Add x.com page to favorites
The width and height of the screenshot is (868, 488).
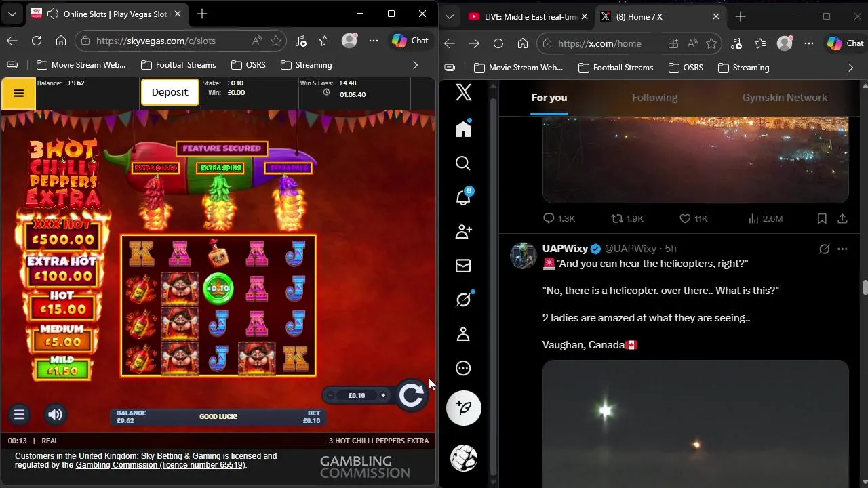(x=711, y=43)
